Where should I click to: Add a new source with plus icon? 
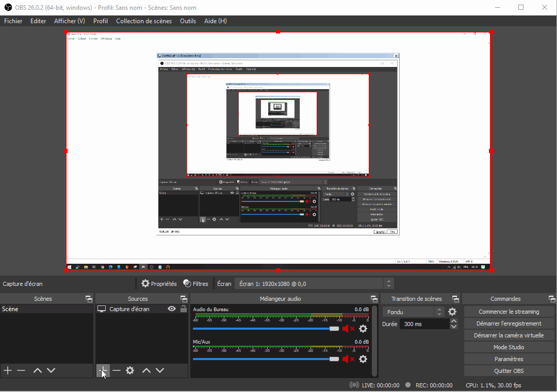pyautogui.click(x=103, y=370)
